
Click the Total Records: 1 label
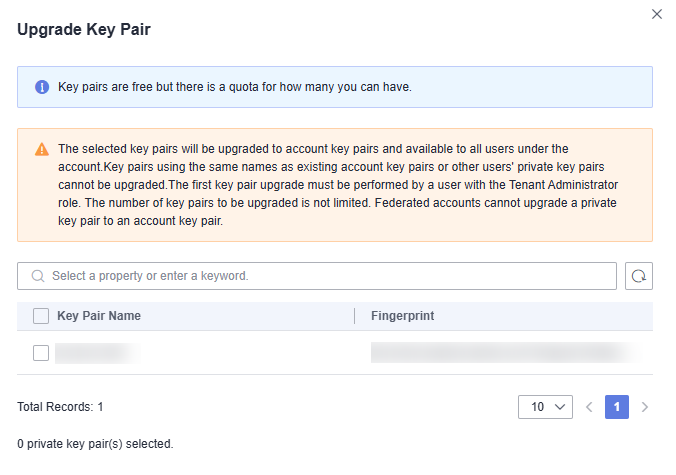[x=60, y=407]
